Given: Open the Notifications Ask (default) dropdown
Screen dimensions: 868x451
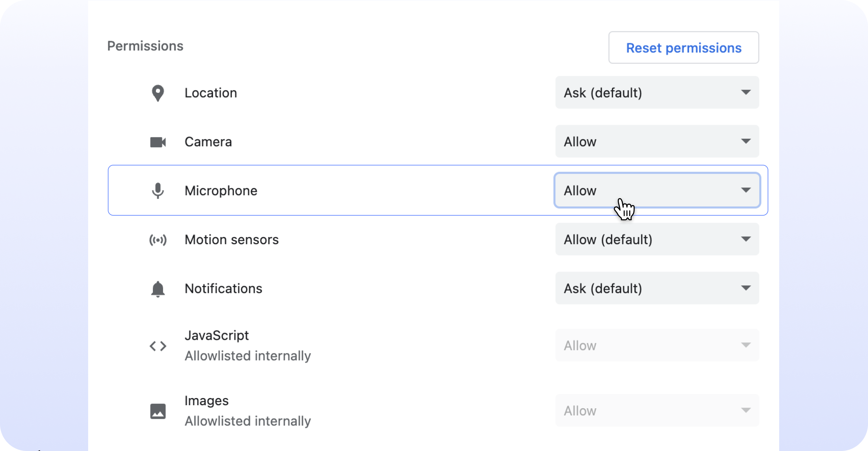Looking at the screenshot, I should 657,288.
